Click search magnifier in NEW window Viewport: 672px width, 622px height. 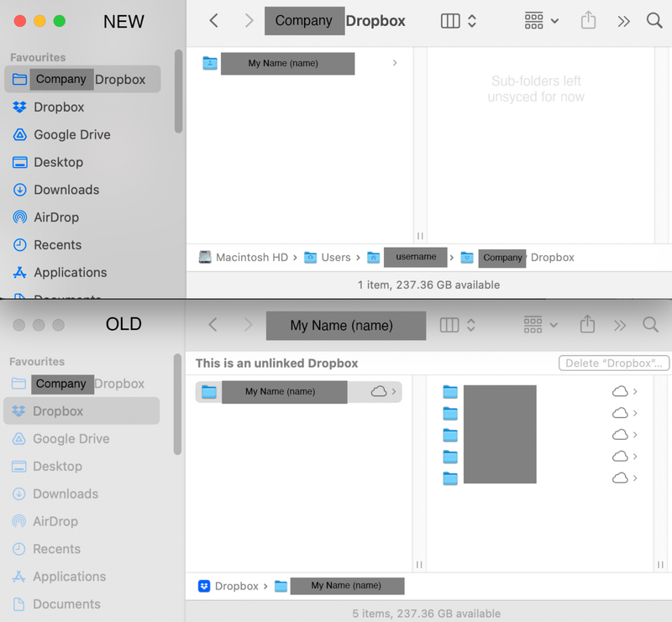[x=654, y=20]
